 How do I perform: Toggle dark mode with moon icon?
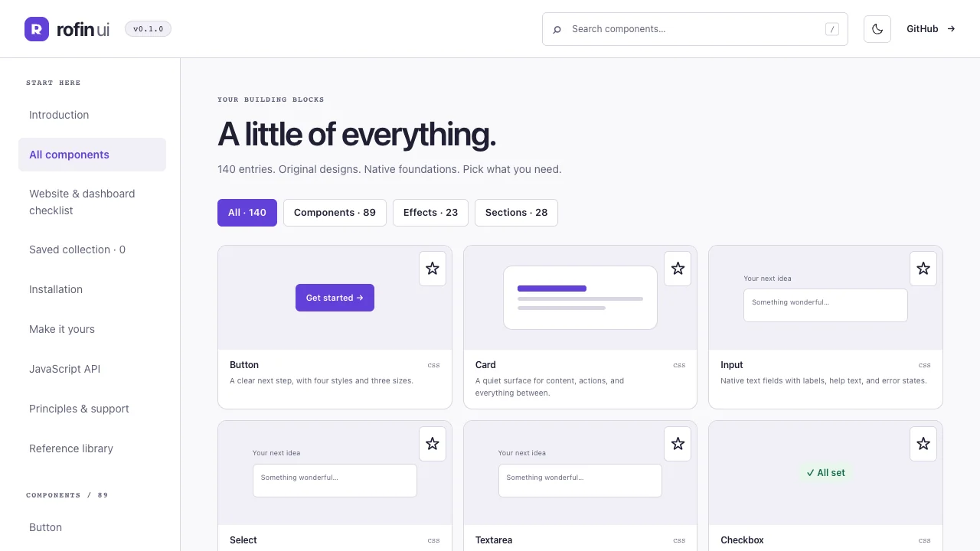tap(877, 29)
